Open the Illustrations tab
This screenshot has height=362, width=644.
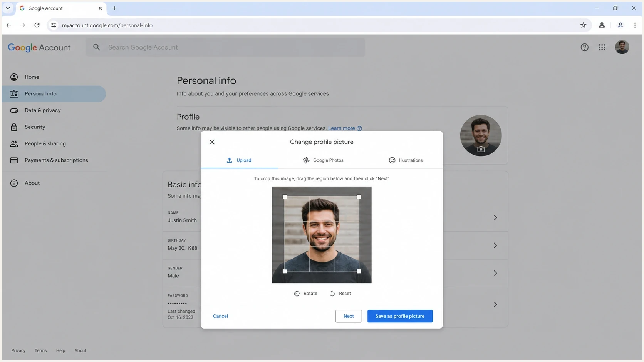[x=406, y=160]
